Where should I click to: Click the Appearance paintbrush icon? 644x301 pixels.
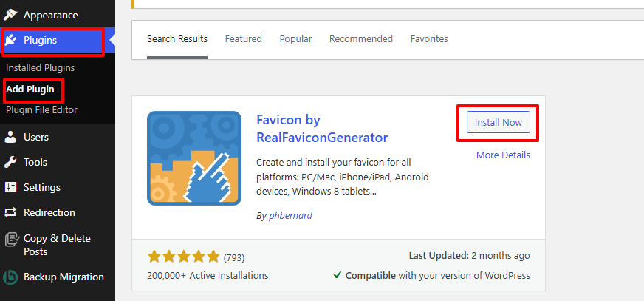click(11, 15)
